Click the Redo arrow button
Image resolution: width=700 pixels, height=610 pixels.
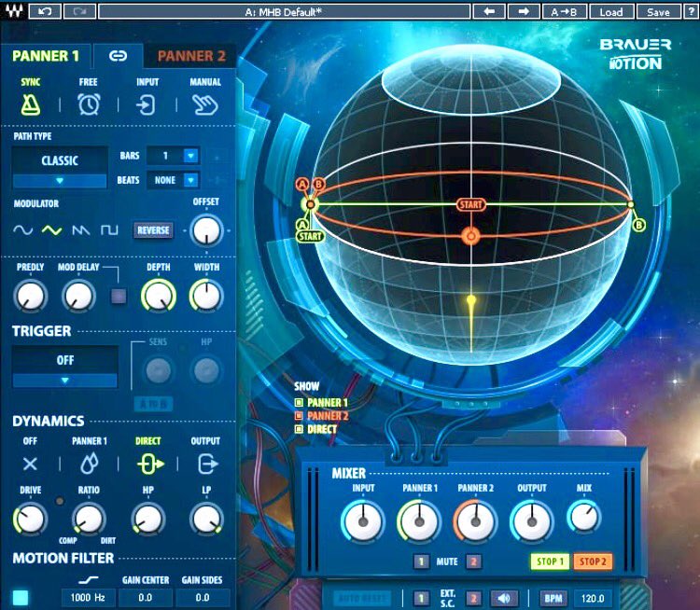(79, 11)
